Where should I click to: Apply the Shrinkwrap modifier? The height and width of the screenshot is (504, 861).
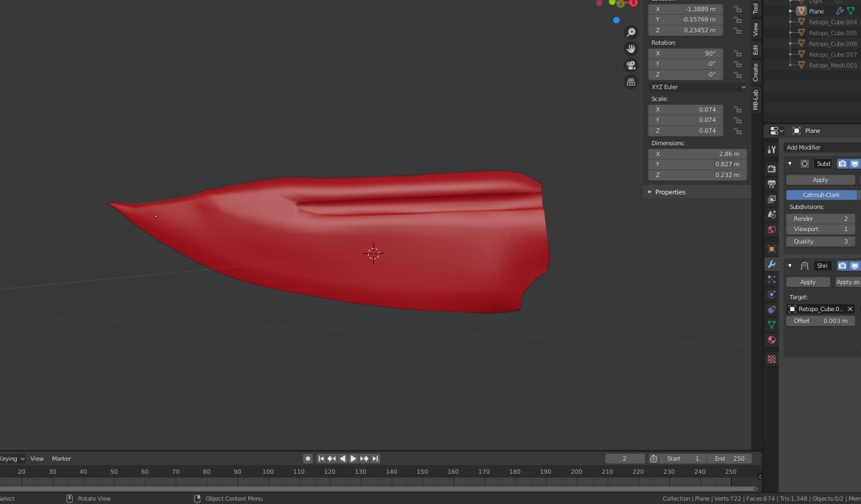[808, 282]
